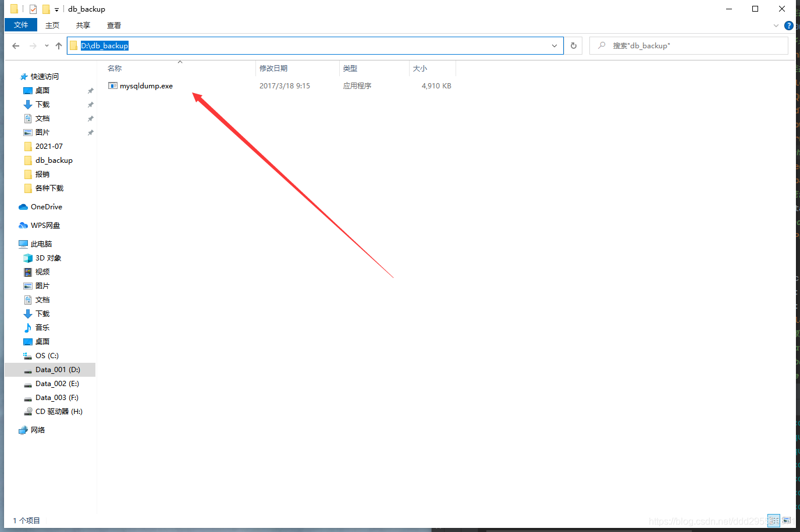Click the search db_backup input box

[x=689, y=46]
